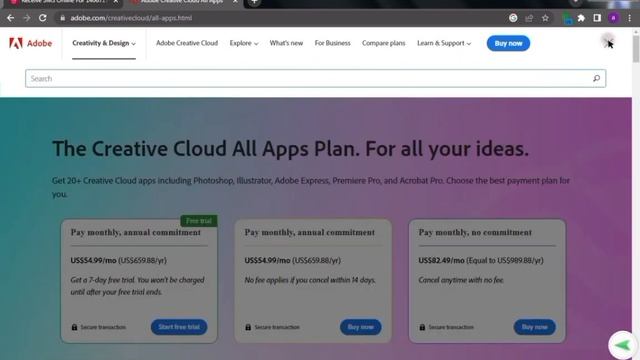
Task: Click Buy now in the navigation bar
Action: click(508, 43)
